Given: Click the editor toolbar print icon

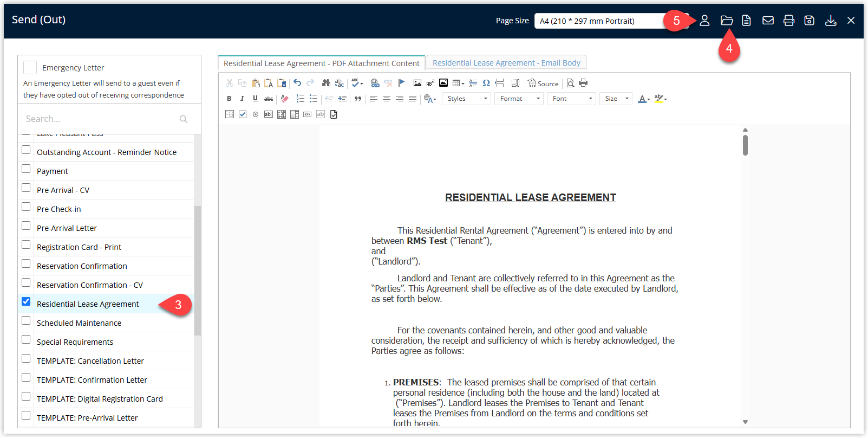Looking at the screenshot, I should (x=583, y=83).
